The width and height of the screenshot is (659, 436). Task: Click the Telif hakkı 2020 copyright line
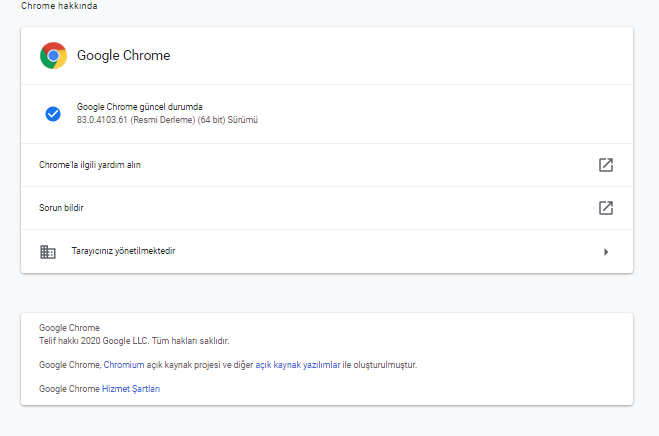click(133, 341)
